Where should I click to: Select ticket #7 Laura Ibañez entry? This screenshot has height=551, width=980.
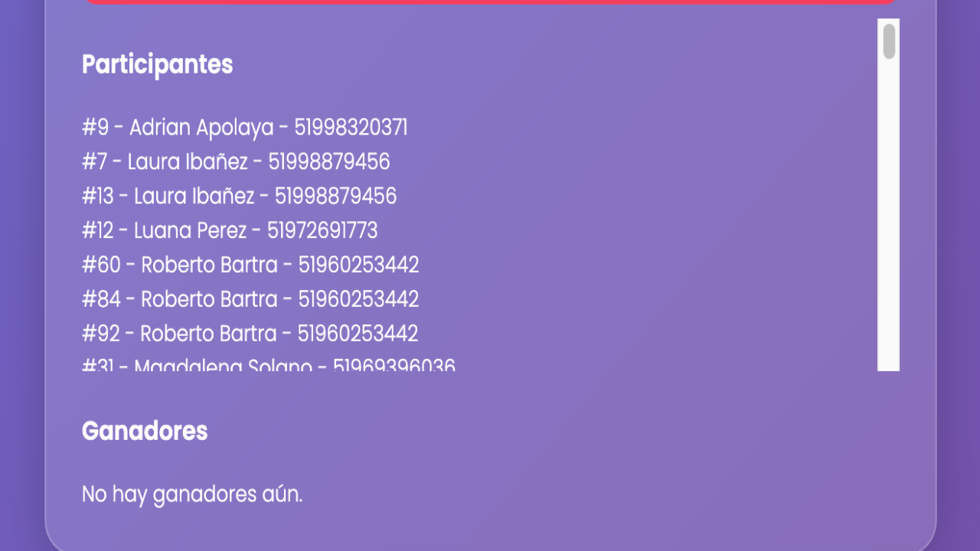(x=236, y=161)
